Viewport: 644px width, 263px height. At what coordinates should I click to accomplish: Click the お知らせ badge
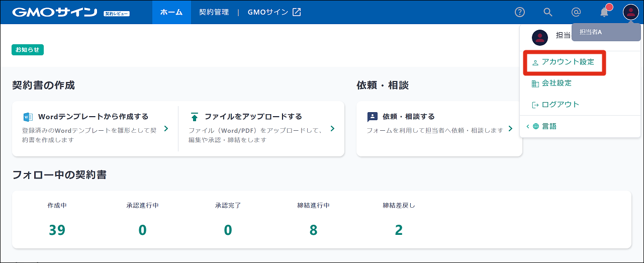pyautogui.click(x=28, y=50)
